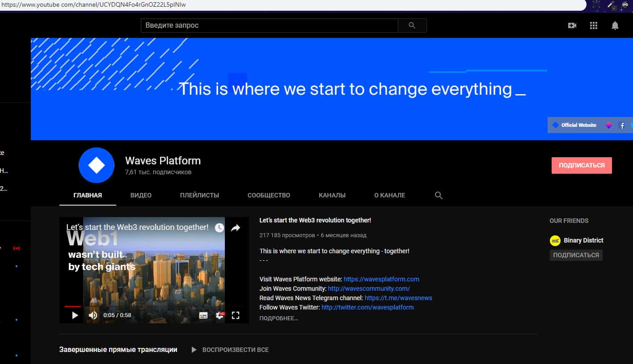The height and width of the screenshot is (364, 633).
Task: Expand description with ПОДРОБНЕЕ
Action: [278, 318]
